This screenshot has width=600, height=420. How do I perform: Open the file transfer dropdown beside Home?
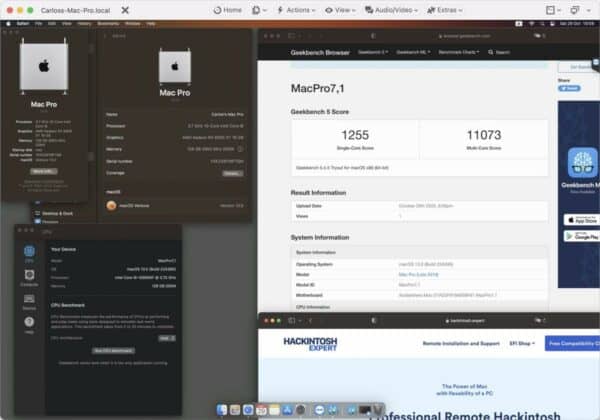tap(259, 10)
